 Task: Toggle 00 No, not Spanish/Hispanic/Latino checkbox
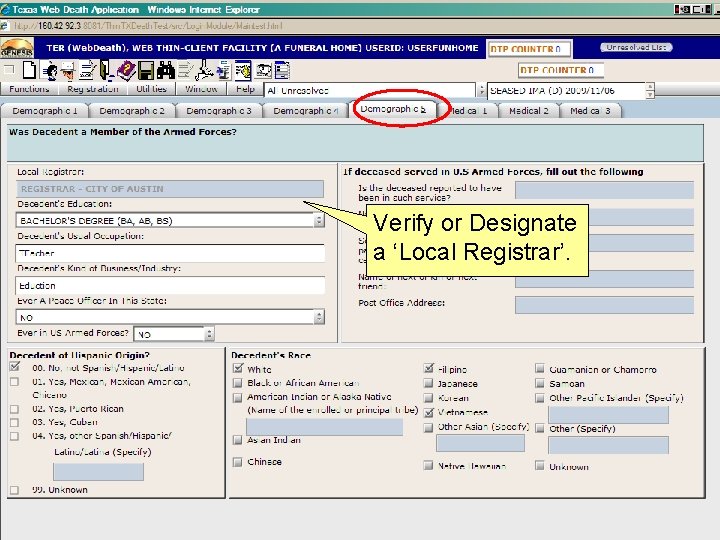point(15,366)
